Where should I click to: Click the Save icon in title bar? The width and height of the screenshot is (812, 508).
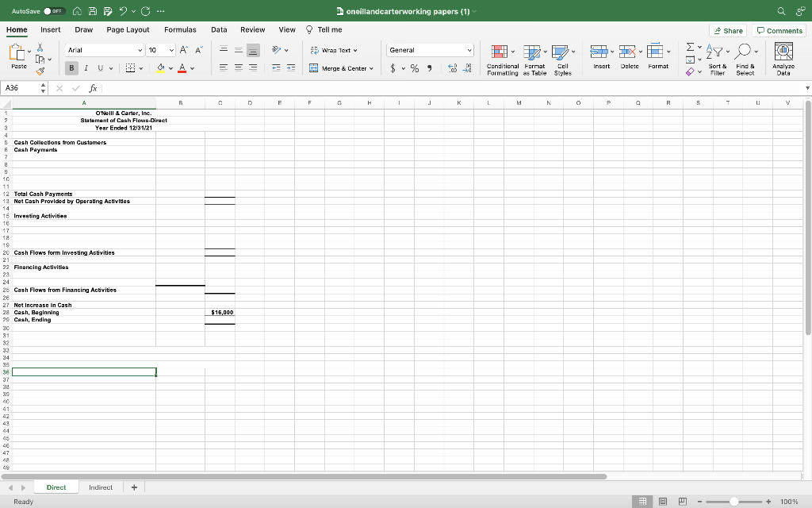[x=93, y=11]
